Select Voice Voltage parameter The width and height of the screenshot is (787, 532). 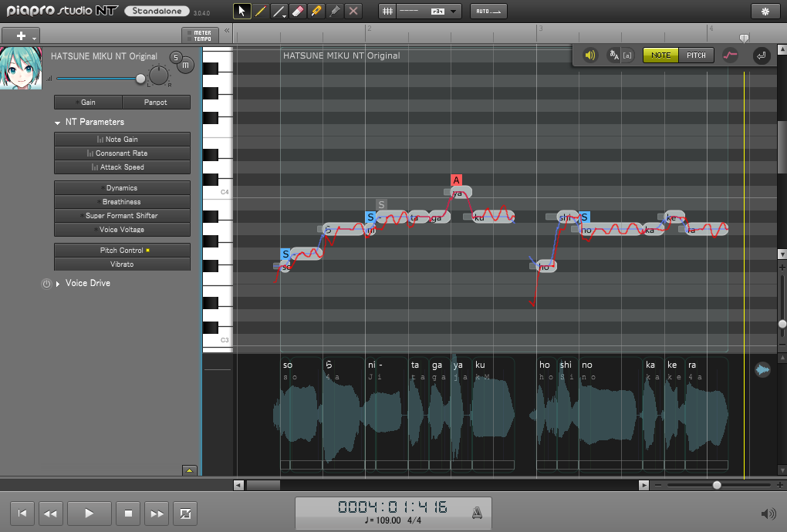122,230
